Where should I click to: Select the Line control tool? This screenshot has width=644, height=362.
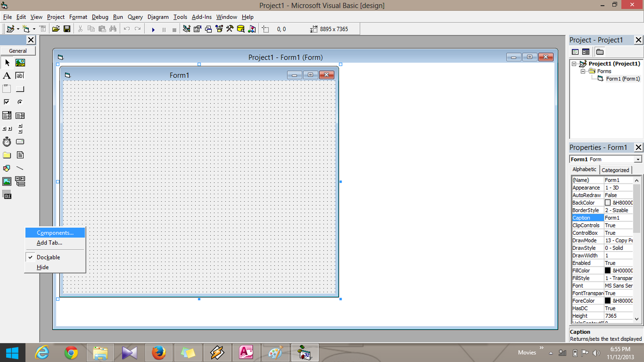point(20,168)
